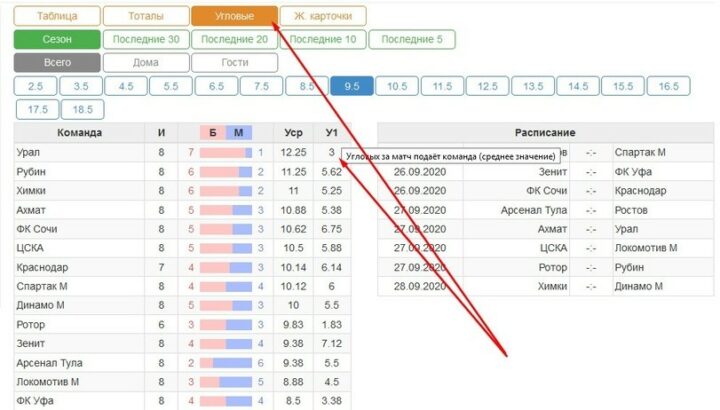Image resolution: width=720 pixels, height=410 pixels.
Task: Open the Урал team row
Action: (182, 152)
